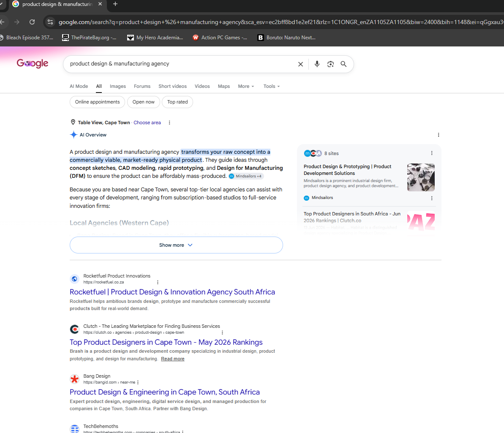
Task: Clear the search box with the X icon
Action: [x=300, y=64]
